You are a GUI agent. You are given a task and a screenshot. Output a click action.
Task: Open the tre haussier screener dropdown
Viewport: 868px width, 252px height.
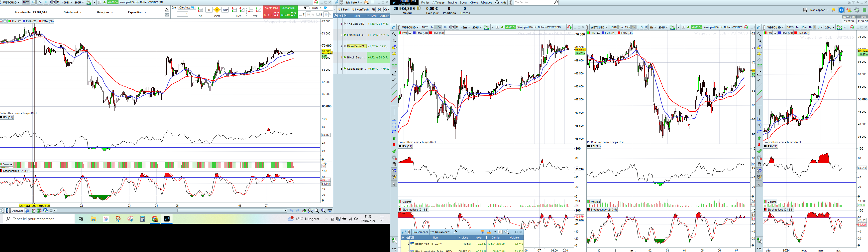pos(440,232)
